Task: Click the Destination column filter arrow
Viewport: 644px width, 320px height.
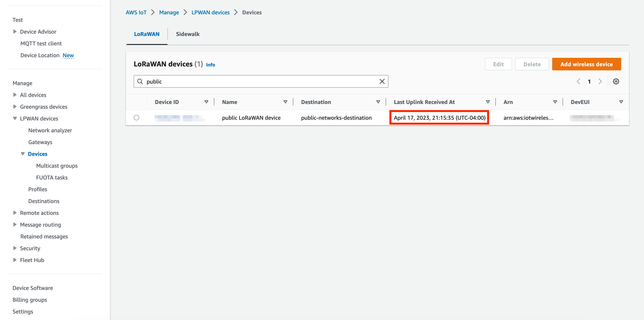Action: click(x=378, y=102)
